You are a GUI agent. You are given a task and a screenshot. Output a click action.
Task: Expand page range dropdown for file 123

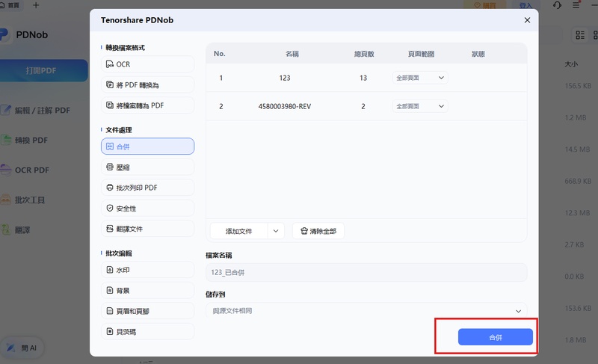pos(420,78)
